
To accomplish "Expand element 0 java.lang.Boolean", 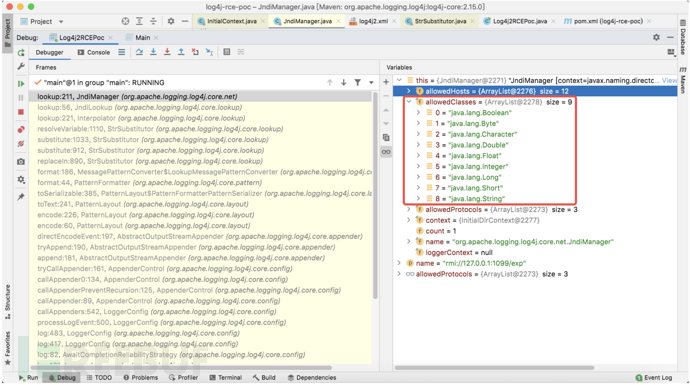I will (418, 113).
